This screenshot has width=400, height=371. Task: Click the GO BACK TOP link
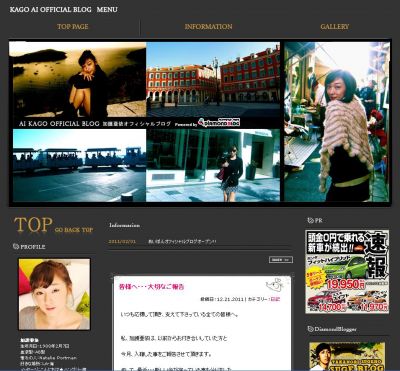coord(74,230)
